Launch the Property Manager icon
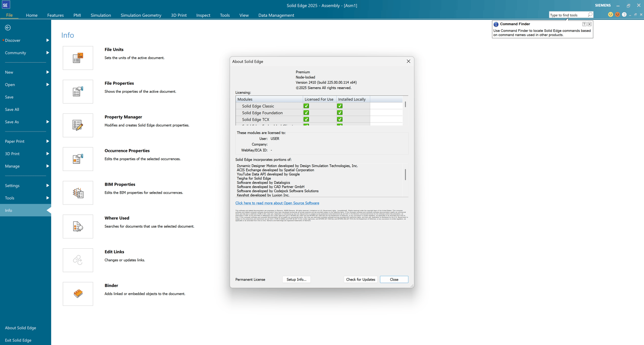The width and height of the screenshot is (644, 345). 78,125
